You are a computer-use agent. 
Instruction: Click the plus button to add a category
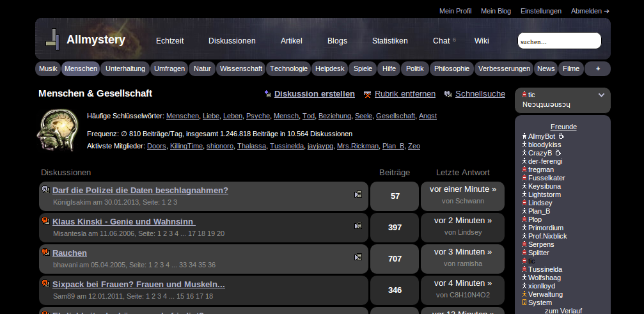(x=597, y=68)
